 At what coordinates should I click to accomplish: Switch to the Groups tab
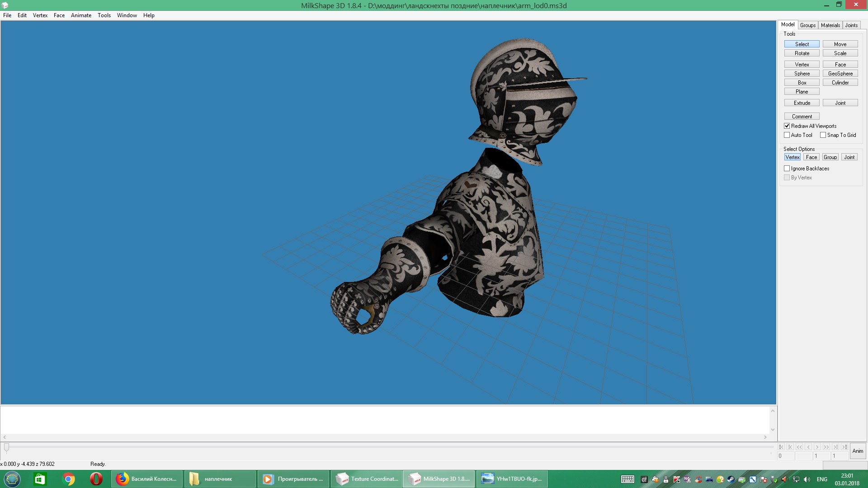807,25
